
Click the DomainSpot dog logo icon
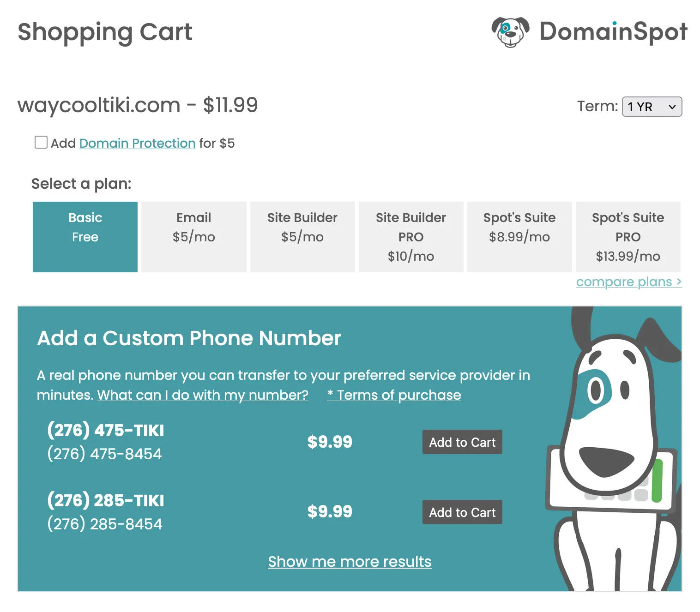click(x=510, y=32)
